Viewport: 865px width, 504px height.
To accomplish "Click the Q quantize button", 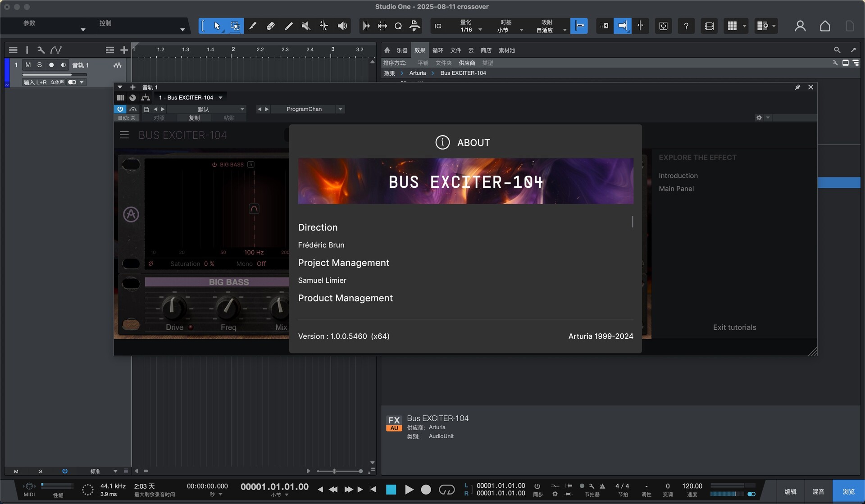I will pos(398,26).
